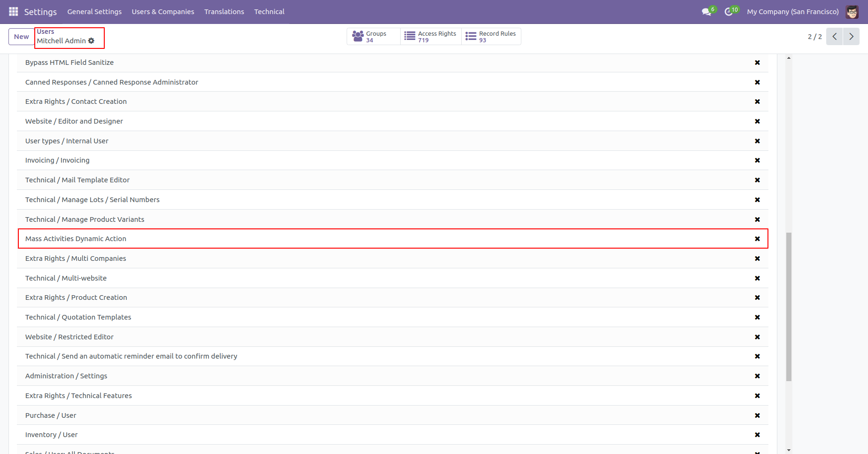Select the Extra Rights / Technical Features row
This screenshot has width=868, height=454.
pyautogui.click(x=393, y=396)
